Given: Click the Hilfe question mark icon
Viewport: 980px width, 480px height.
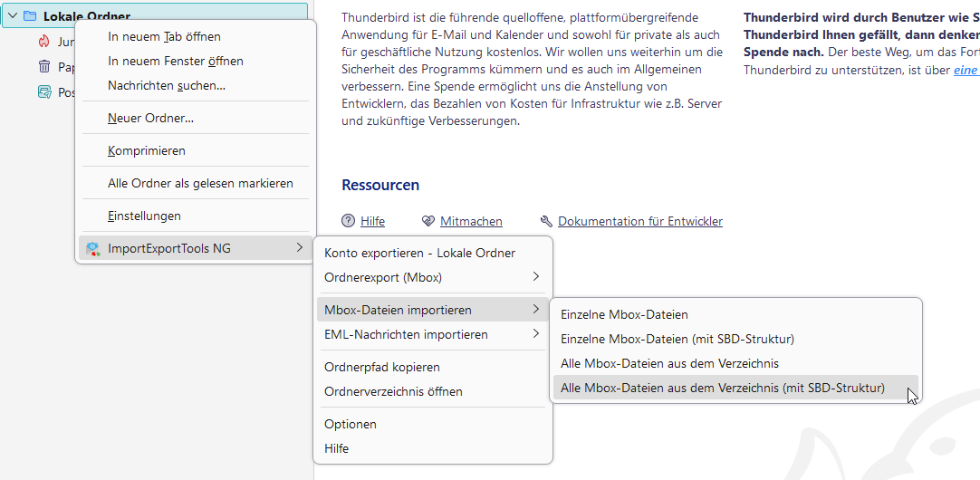Looking at the screenshot, I should [349, 221].
